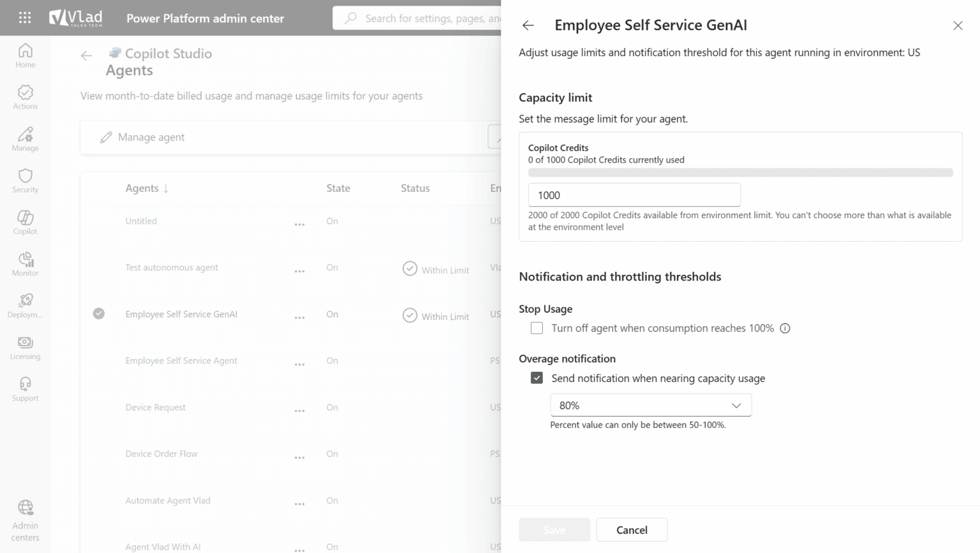Click the Cancel button in the panel
Screen dimensions: 980x553
tap(631, 529)
